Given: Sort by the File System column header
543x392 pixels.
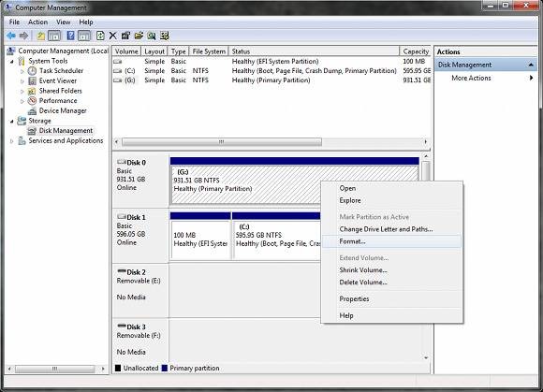Looking at the screenshot, I should pyautogui.click(x=209, y=51).
